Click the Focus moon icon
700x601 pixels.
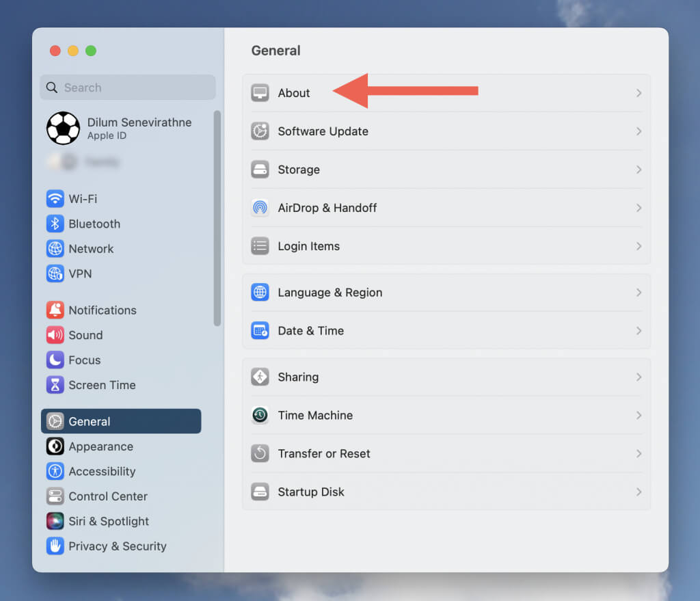[55, 360]
